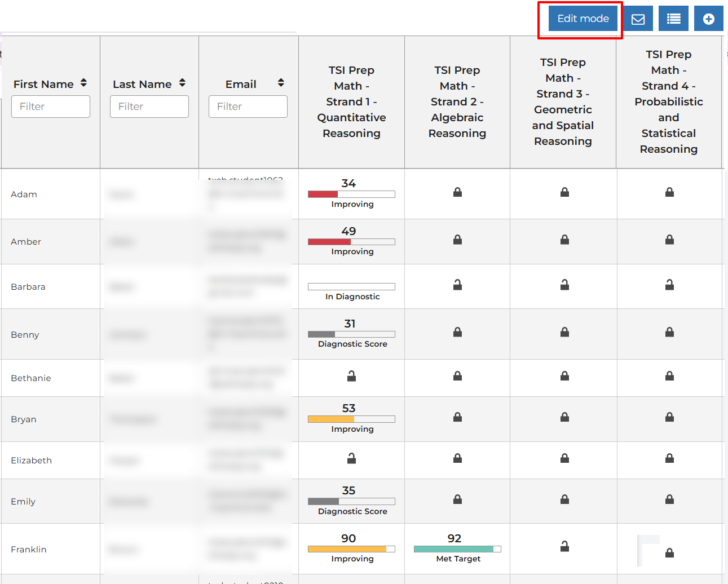Click Adam's red Strand 1 progress bar
This screenshot has width=728, height=584.
tap(351, 194)
